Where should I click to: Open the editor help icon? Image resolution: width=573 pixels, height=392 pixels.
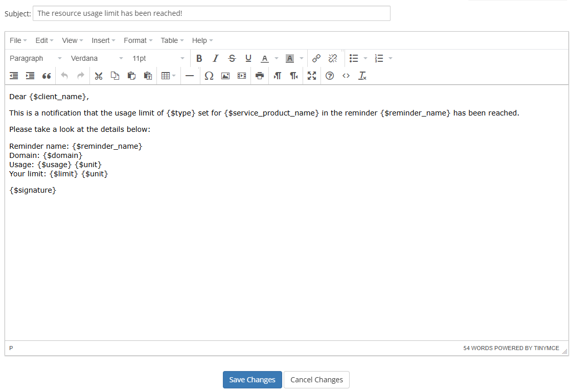click(x=330, y=76)
